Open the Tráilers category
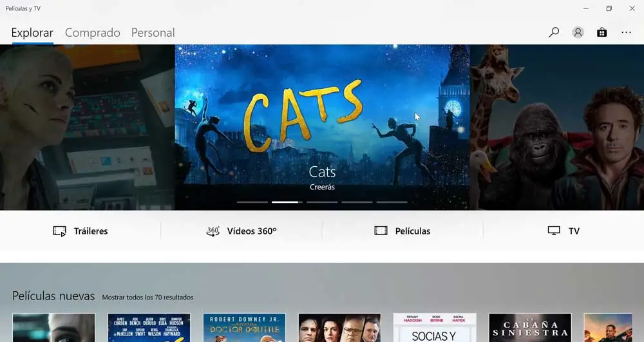644x342 pixels. pyautogui.click(x=80, y=231)
